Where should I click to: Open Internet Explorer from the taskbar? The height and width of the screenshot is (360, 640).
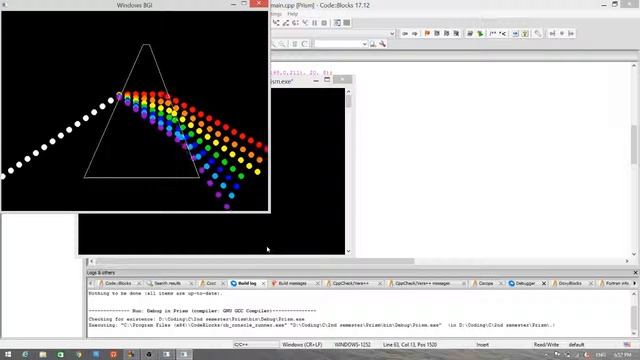click(x=25, y=355)
